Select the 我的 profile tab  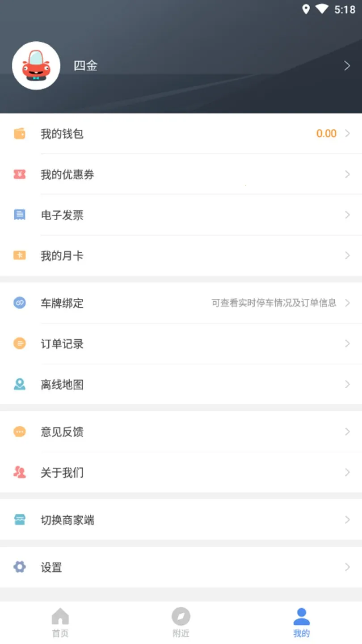[302, 622]
